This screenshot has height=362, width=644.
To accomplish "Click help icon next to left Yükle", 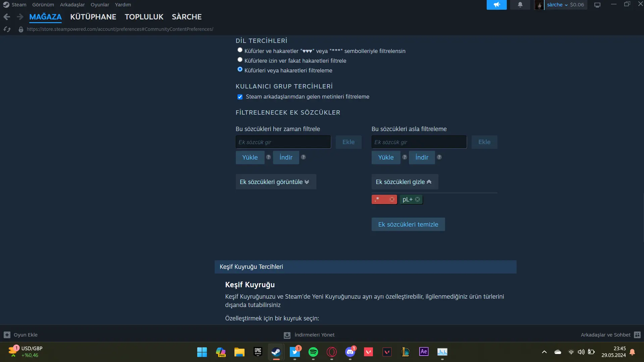I will coord(268,157).
